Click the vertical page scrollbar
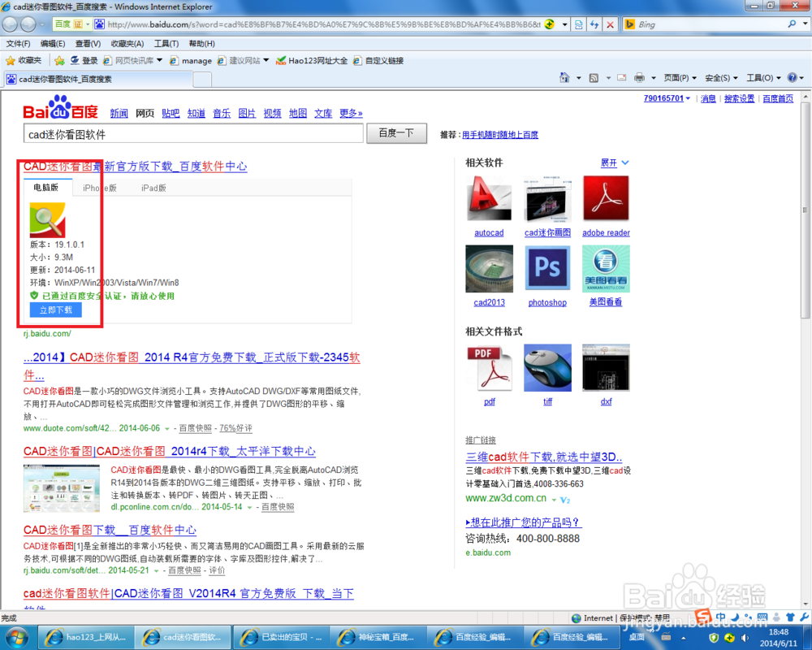Screen dimensions: 812x650 tap(806, 210)
